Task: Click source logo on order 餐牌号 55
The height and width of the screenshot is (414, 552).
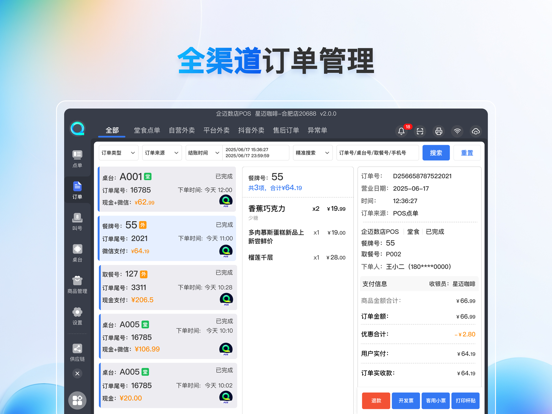Action: pyautogui.click(x=226, y=251)
